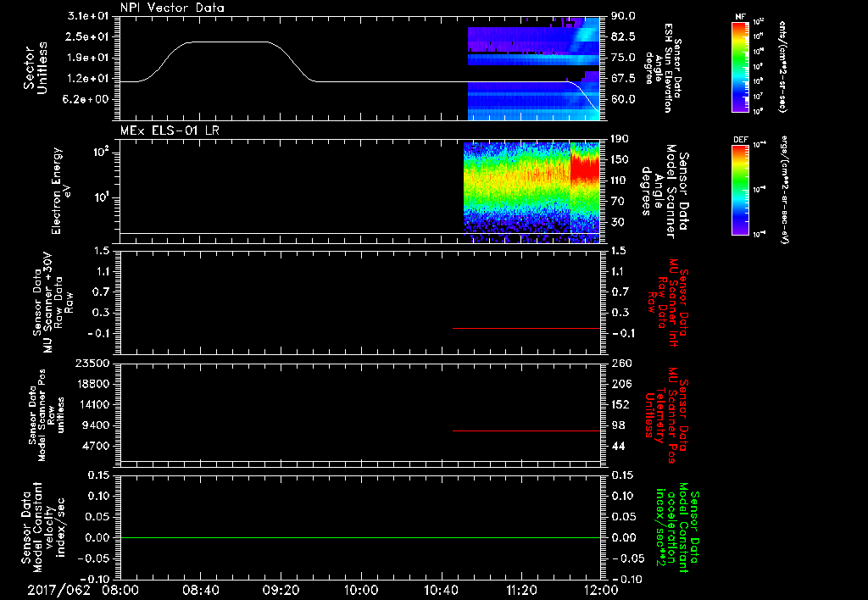
Task: Click the "9400" scanner position axis value
Action: click(x=96, y=425)
